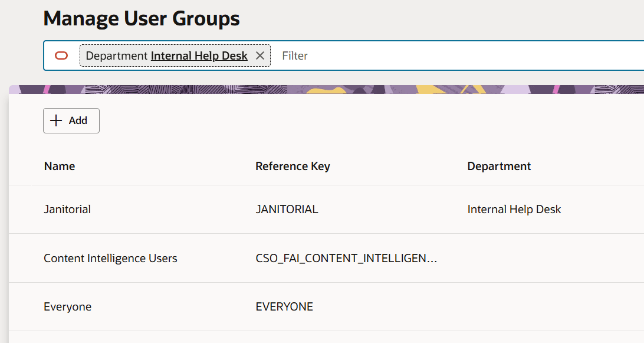The height and width of the screenshot is (343, 644).
Task: Click the truncated CSO_FAI_CONTENT_INTELLIGEN reference key
Action: [347, 258]
